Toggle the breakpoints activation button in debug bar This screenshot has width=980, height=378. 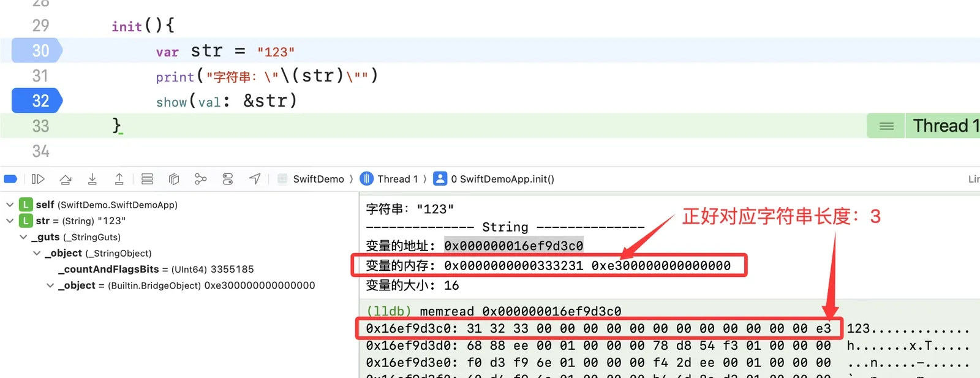coord(10,179)
